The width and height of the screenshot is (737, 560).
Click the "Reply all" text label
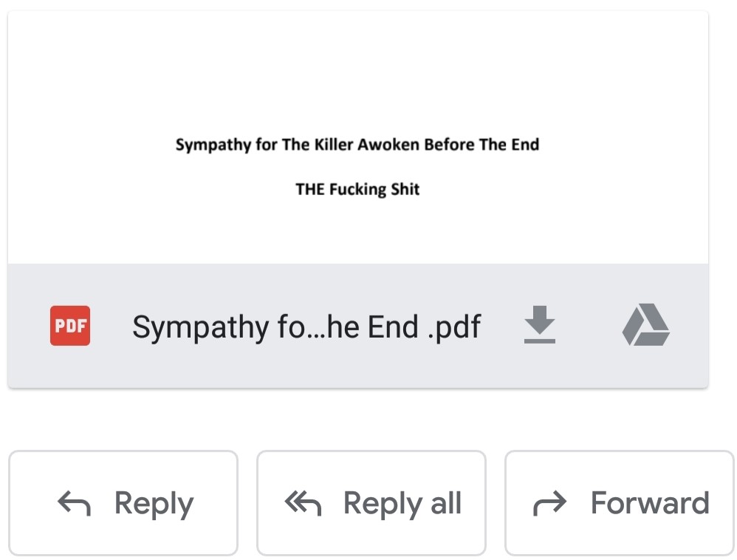tap(402, 504)
